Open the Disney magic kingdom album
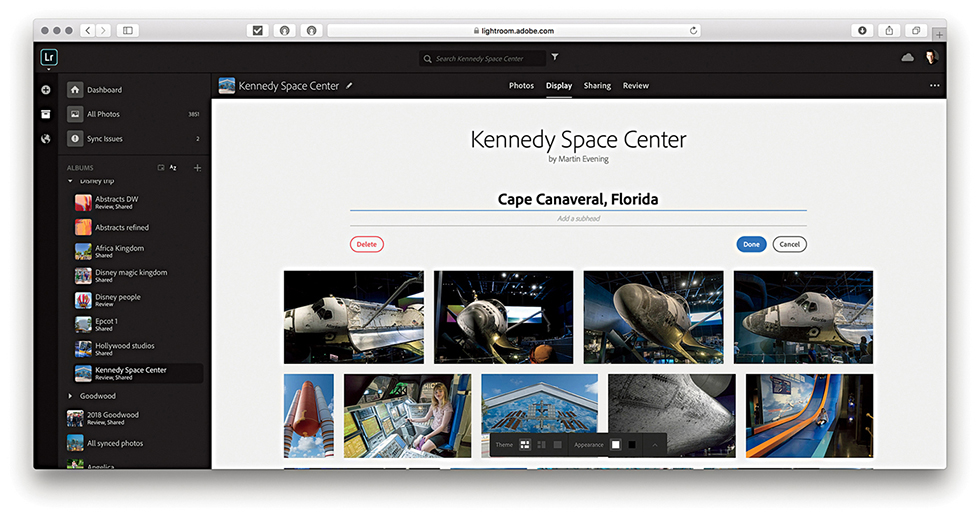The height and width of the screenshot is (517, 980). click(138, 276)
